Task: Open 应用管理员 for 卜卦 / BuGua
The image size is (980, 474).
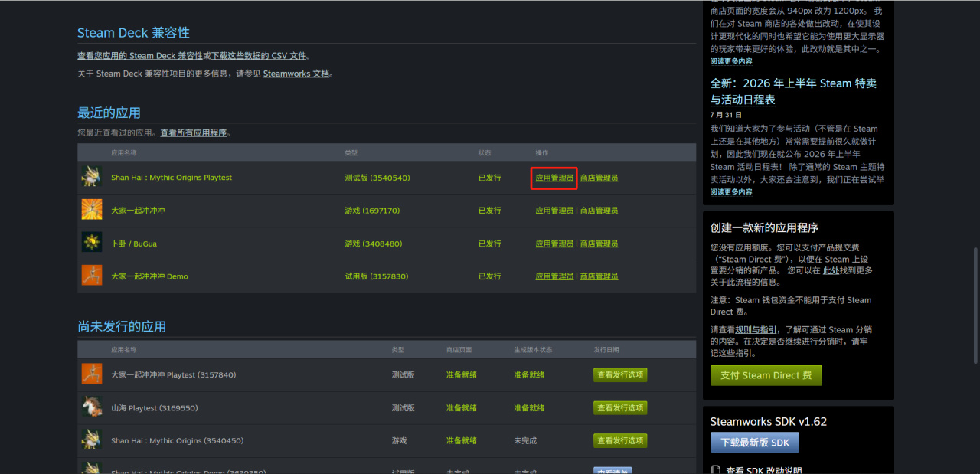Action: coord(554,244)
